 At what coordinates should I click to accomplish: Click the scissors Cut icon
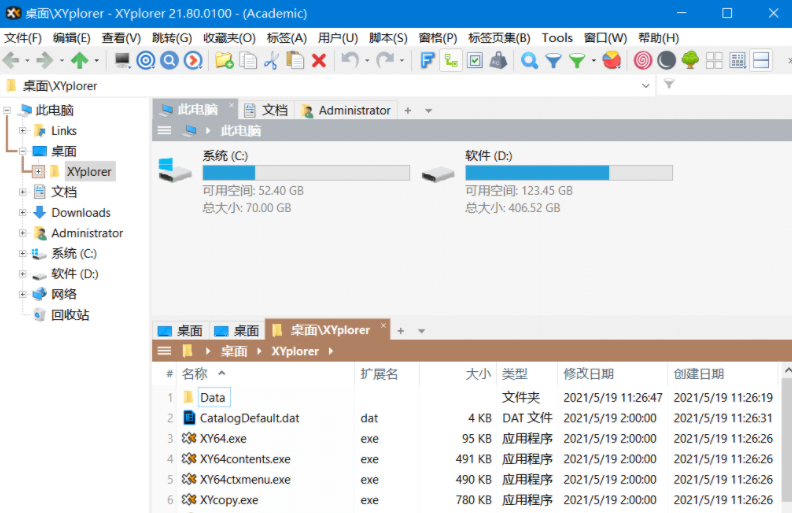click(x=272, y=60)
